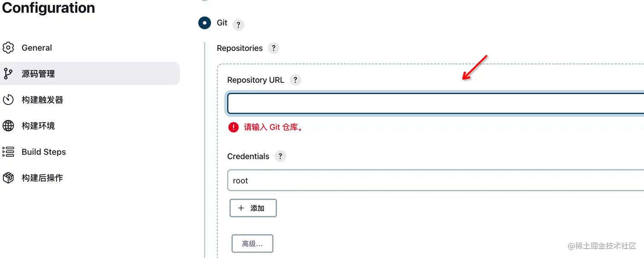Click the 添加 credentials button

pos(253,208)
